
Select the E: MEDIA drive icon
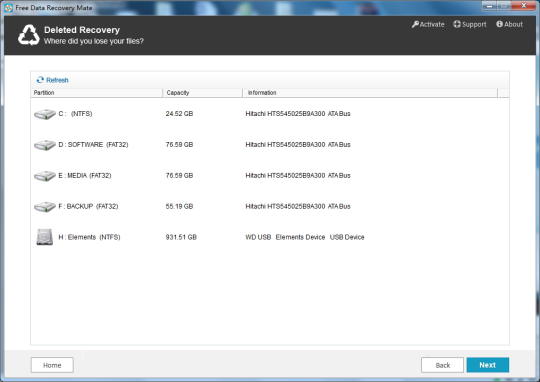[45, 176]
